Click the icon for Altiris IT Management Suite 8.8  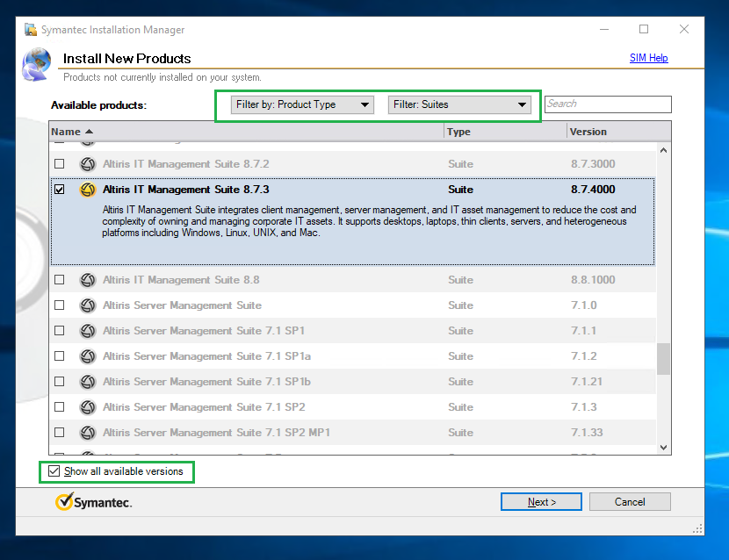(x=88, y=280)
